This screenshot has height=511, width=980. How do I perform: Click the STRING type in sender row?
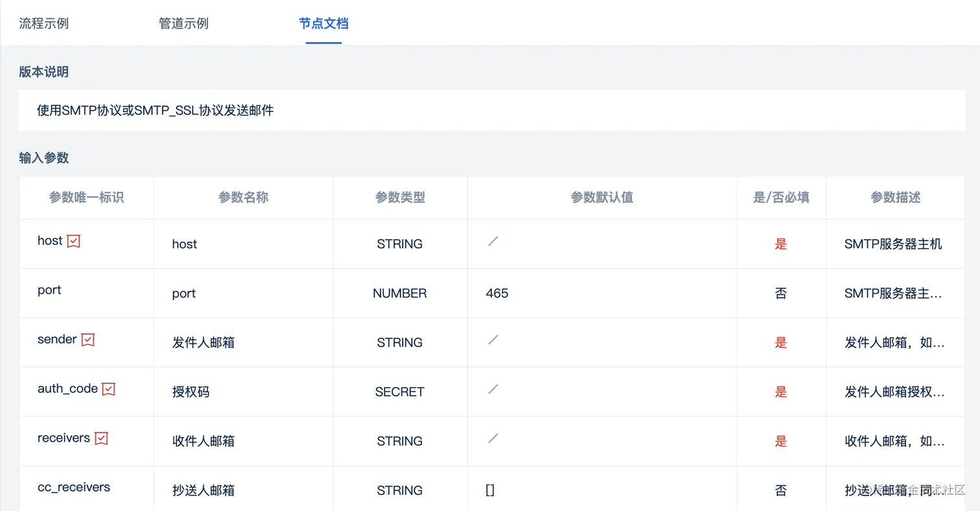[x=400, y=343]
